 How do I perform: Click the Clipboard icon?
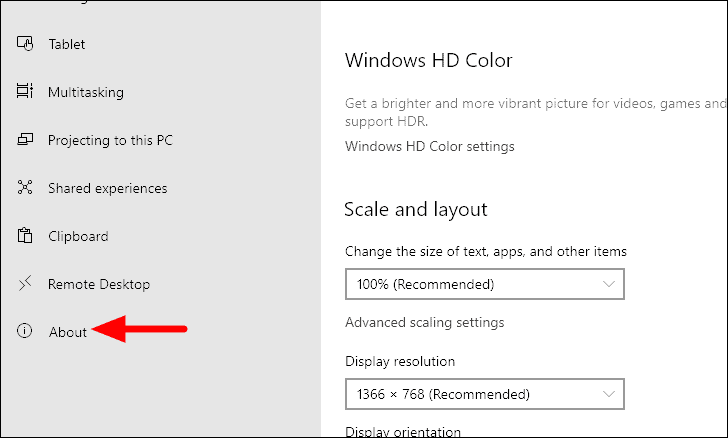(x=25, y=235)
